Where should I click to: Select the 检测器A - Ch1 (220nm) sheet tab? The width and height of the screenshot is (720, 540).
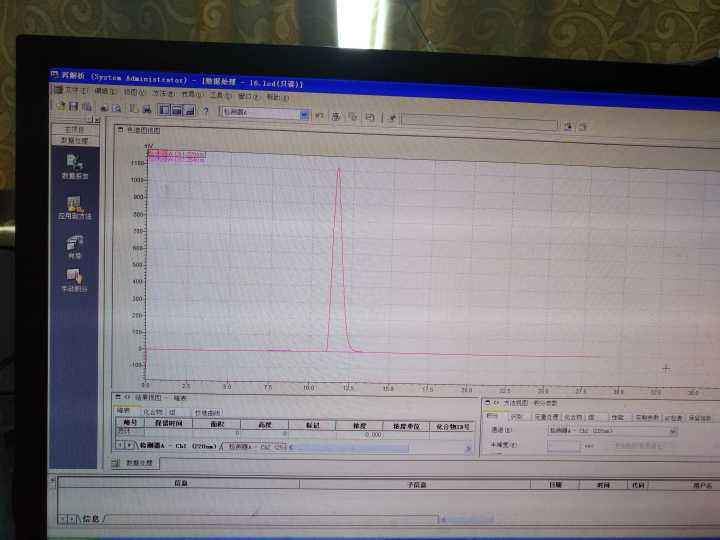click(178, 445)
